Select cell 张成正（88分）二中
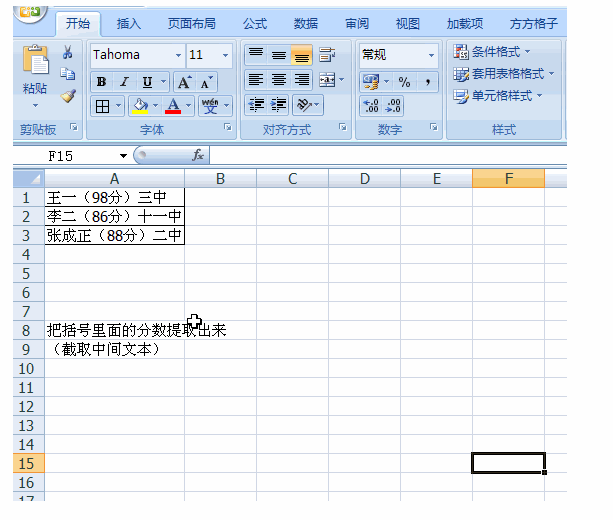The width and height of the screenshot is (613, 520). [x=115, y=235]
